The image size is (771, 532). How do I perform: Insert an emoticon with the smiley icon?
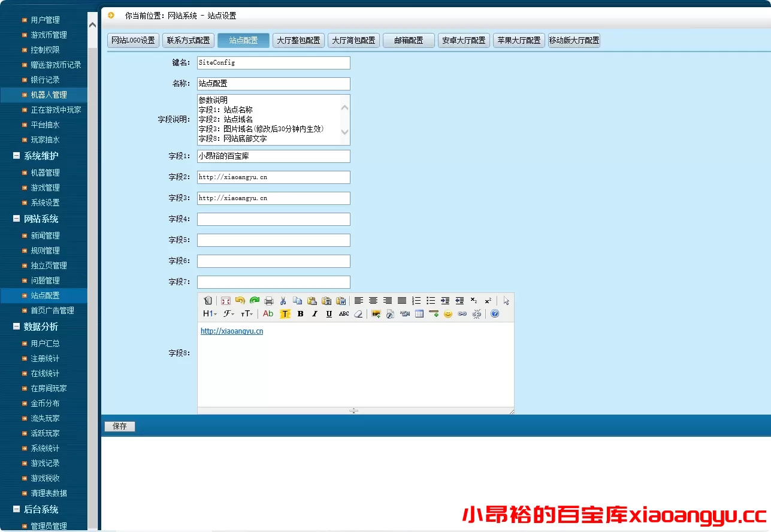tap(448, 314)
